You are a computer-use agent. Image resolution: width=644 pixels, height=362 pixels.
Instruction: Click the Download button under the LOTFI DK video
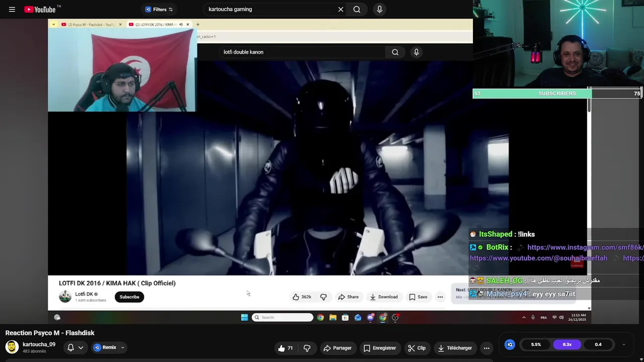coord(384,297)
